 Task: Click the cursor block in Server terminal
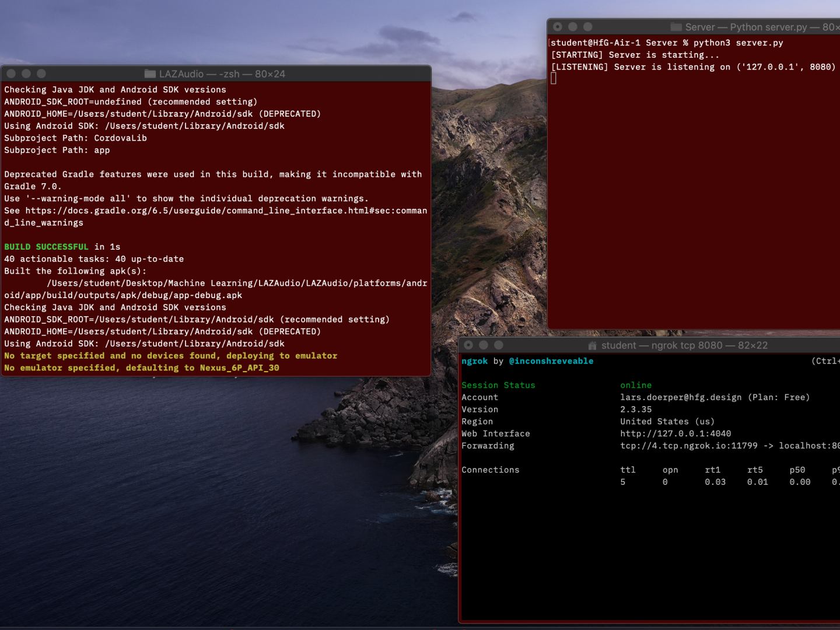point(554,79)
